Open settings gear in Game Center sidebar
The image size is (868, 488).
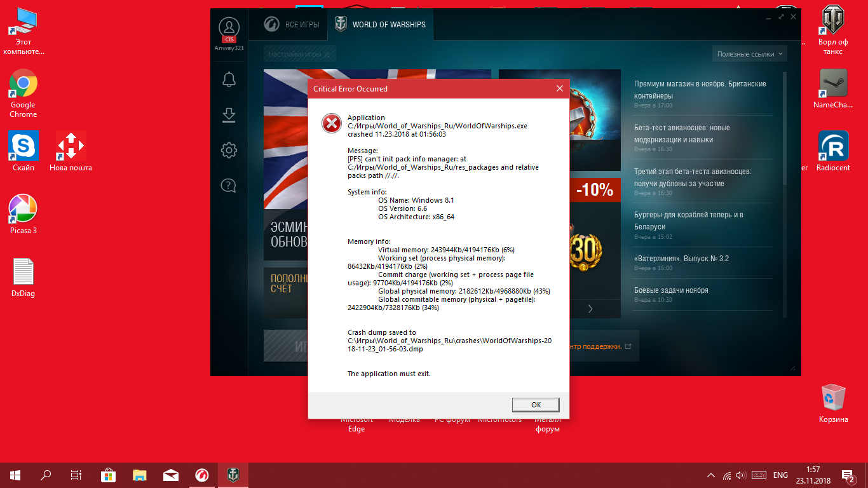point(229,150)
